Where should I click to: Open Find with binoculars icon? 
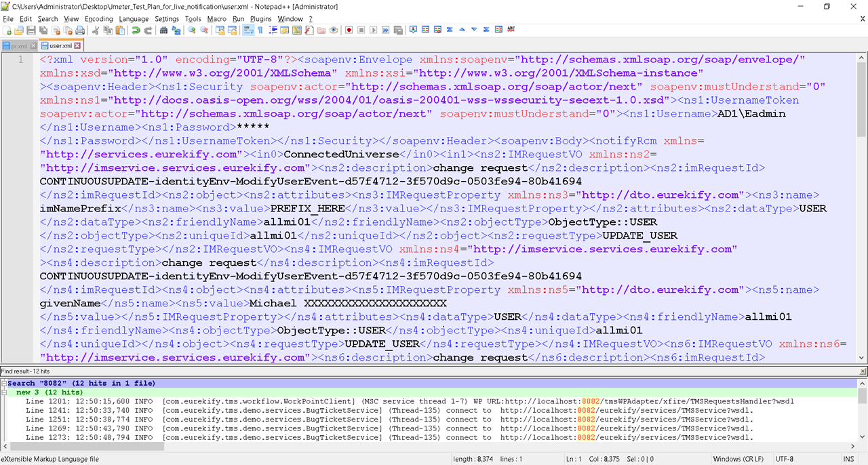(x=163, y=30)
